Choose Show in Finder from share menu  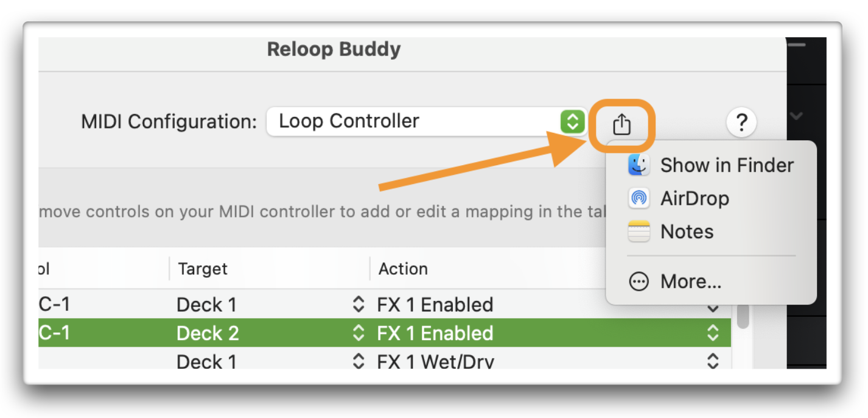pyautogui.click(x=711, y=165)
